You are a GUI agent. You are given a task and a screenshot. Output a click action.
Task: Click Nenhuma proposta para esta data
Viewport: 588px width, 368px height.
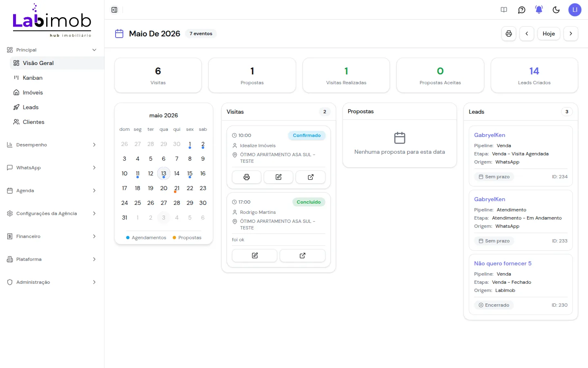[x=400, y=152]
